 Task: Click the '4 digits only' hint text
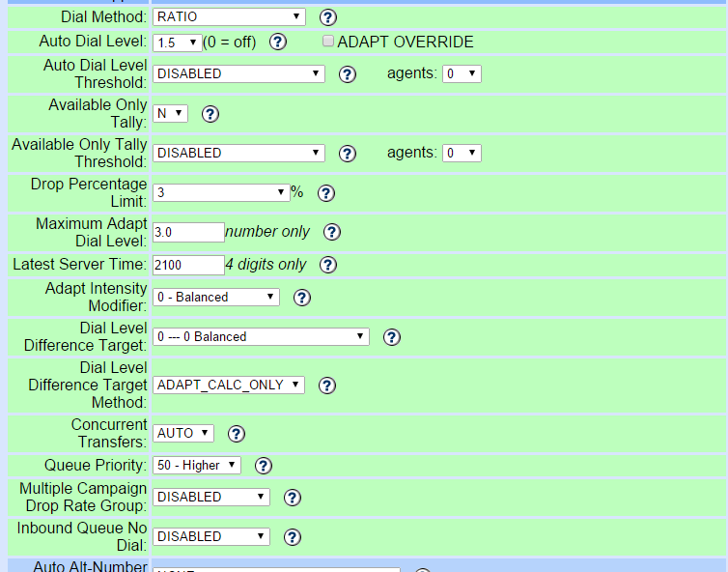(x=266, y=265)
